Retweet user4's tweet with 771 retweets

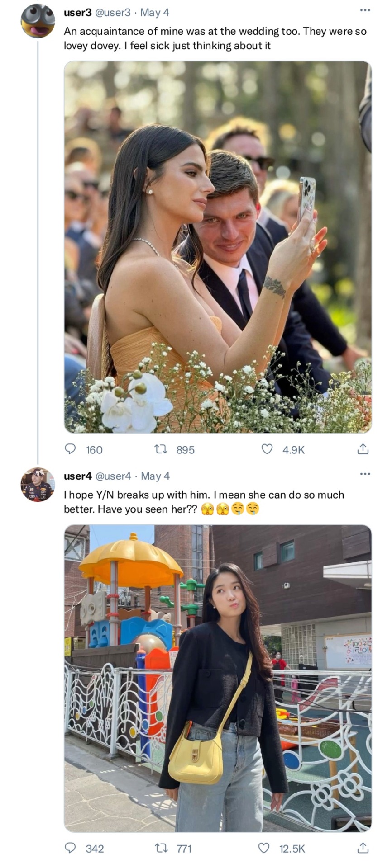click(161, 848)
